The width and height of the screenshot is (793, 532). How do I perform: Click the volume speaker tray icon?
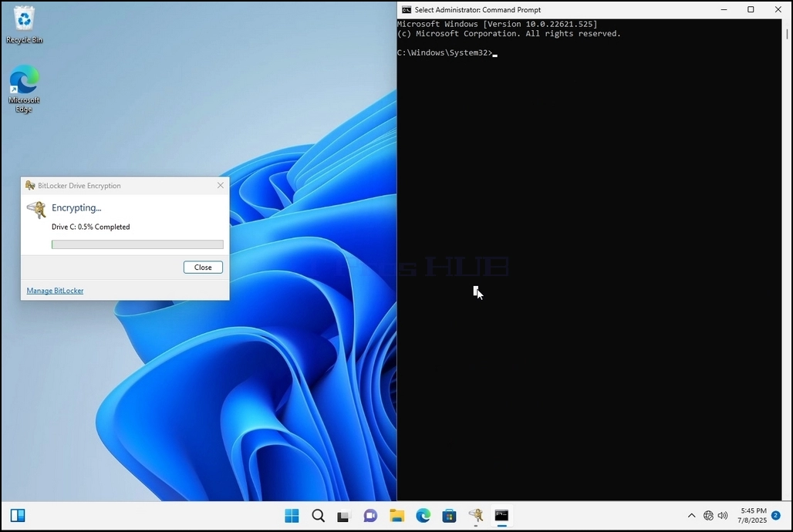[724, 515]
